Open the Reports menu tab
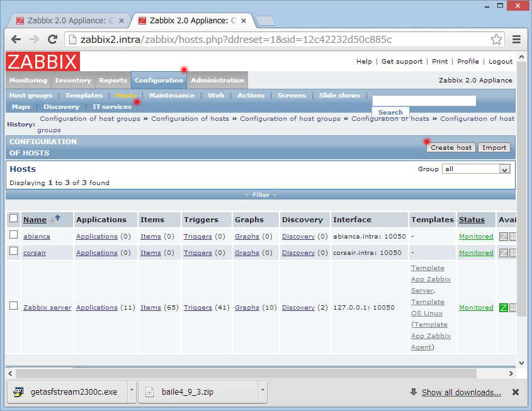532x411 pixels. tap(113, 81)
